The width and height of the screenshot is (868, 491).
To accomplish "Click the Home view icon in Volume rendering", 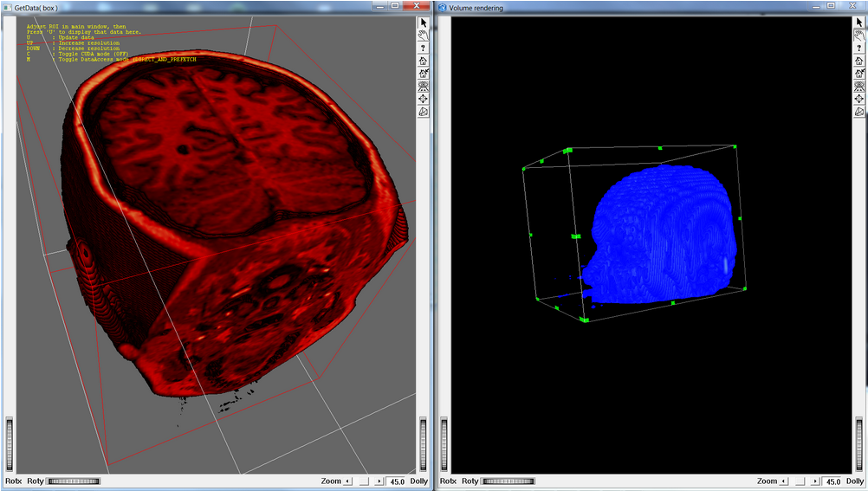I will click(859, 61).
